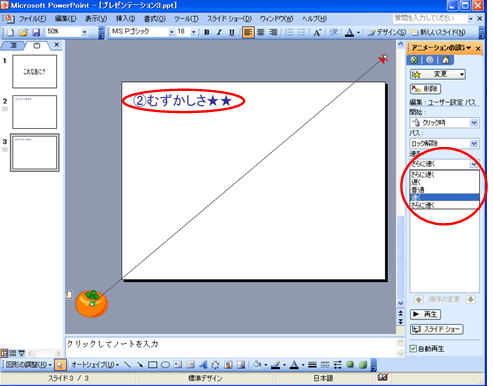This screenshot has width=493, height=386.
Task: Click the Bold formatting icon
Action: pyautogui.click(x=207, y=32)
